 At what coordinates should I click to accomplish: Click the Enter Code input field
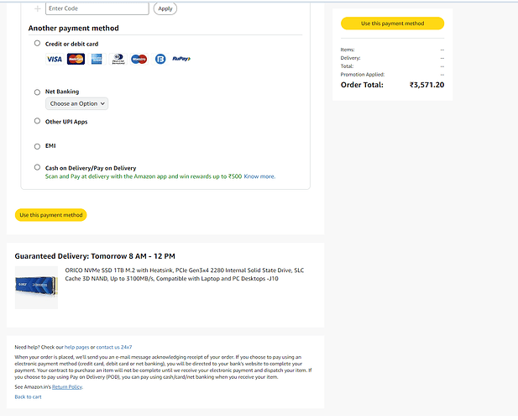point(97,8)
